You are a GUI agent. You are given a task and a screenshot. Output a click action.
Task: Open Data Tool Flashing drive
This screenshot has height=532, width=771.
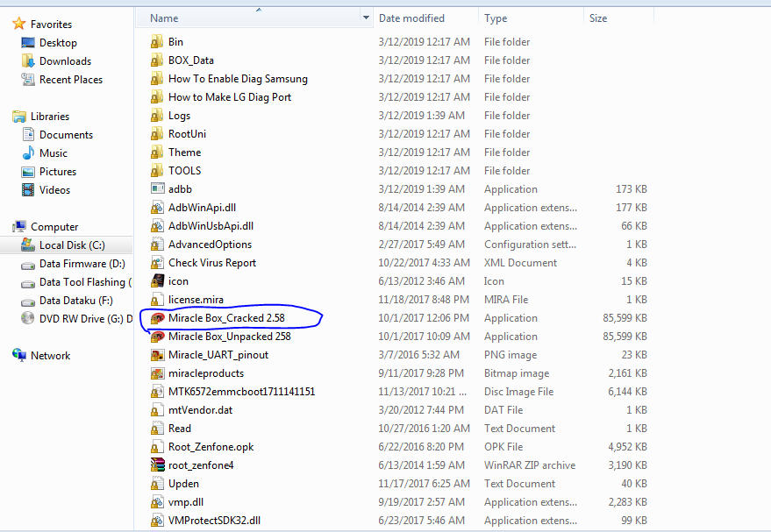tap(85, 282)
